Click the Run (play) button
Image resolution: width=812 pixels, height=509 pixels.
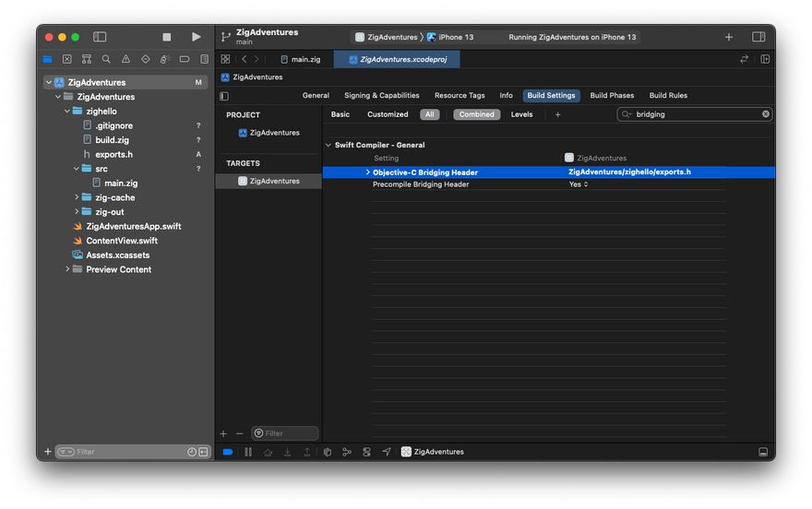196,37
